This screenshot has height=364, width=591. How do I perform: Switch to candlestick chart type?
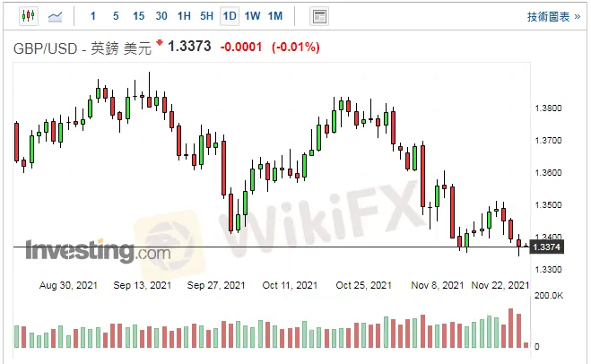[x=27, y=16]
